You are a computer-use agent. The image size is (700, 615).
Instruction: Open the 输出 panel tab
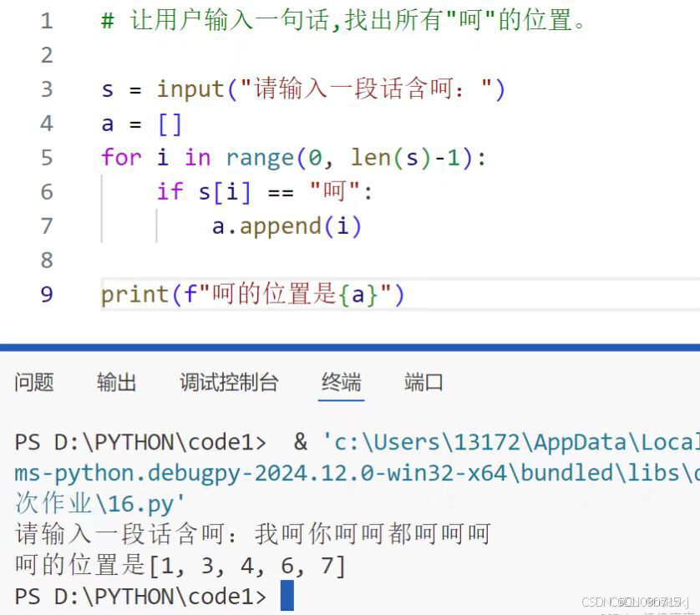tap(116, 383)
